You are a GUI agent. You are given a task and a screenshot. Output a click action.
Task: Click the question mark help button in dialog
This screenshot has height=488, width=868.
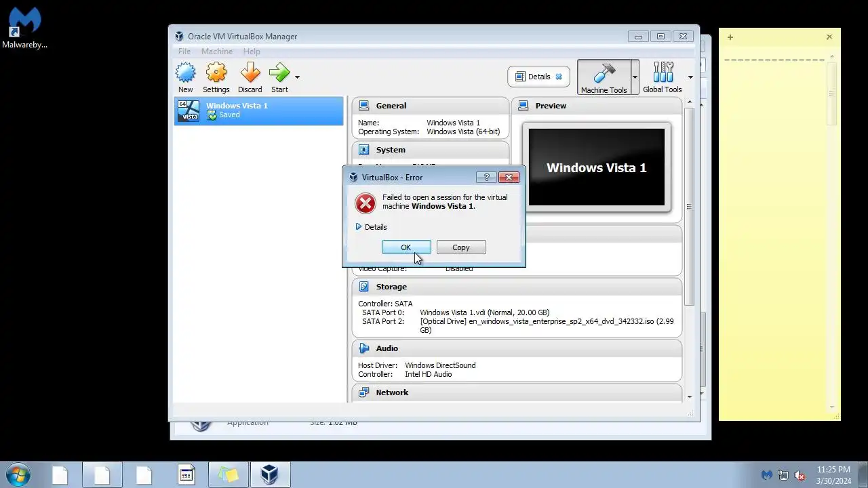[486, 177]
